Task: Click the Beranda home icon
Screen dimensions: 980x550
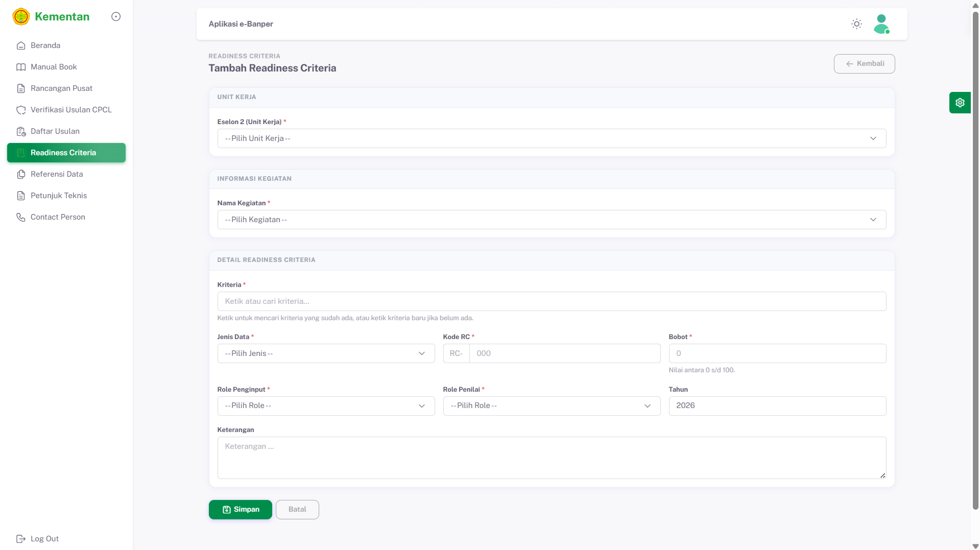Action: 21,45
